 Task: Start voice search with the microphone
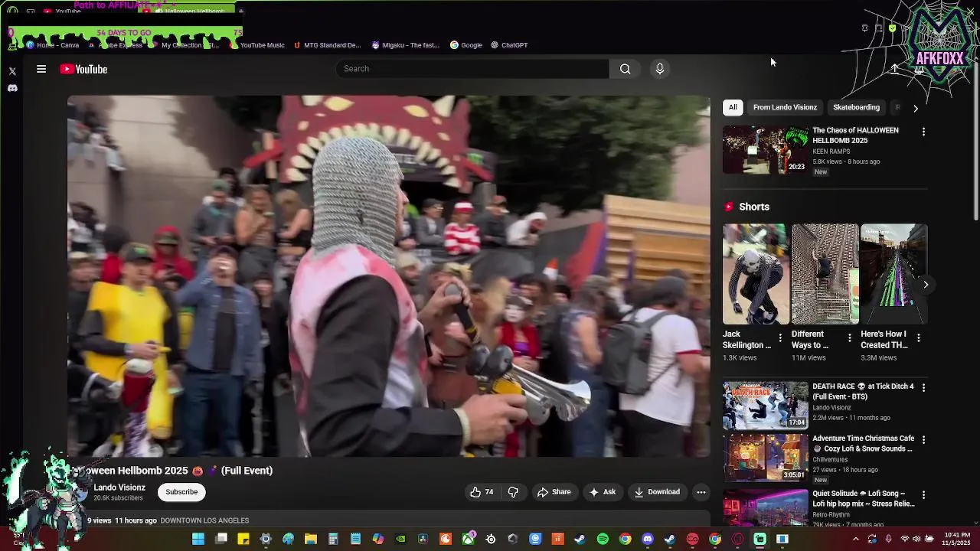[x=659, y=69]
